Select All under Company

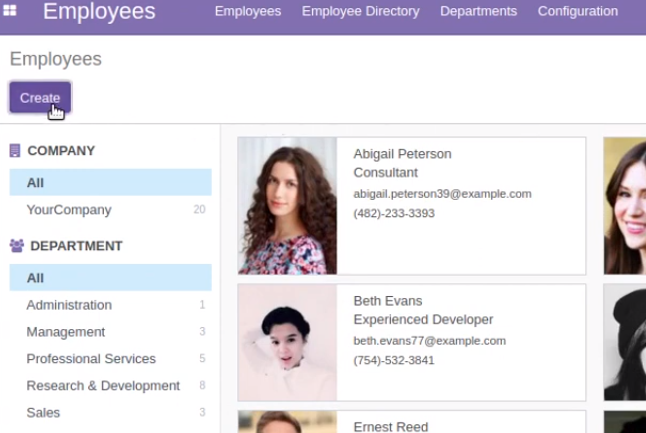click(110, 182)
